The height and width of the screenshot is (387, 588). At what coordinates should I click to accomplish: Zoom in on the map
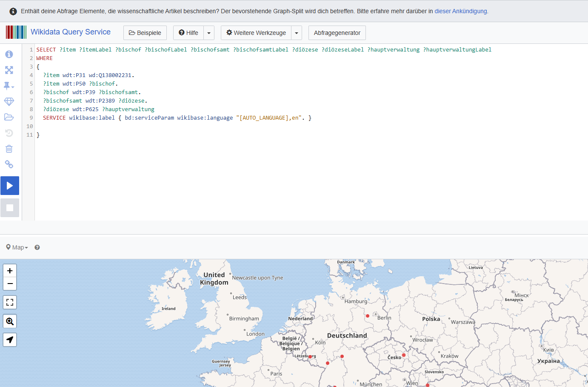point(10,271)
